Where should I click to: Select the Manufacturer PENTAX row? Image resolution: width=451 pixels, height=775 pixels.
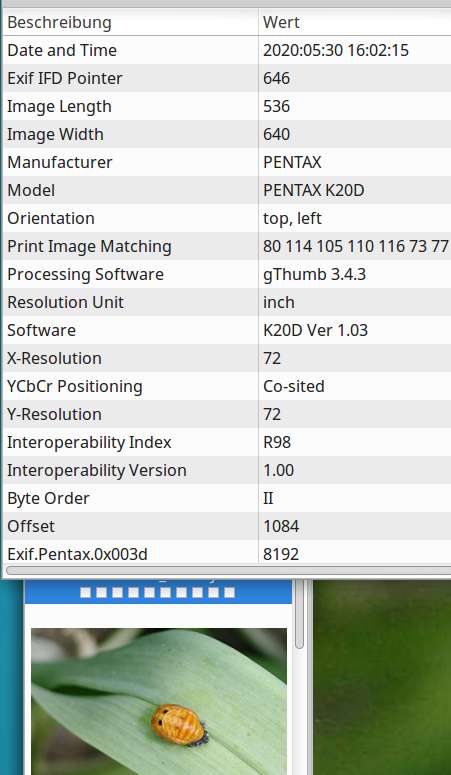coord(227,162)
